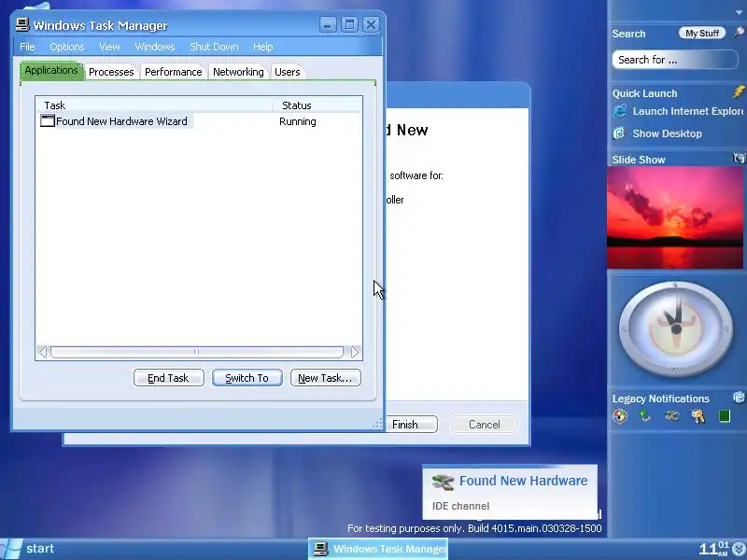Minimize the Windows Task Manager window
The width and height of the screenshot is (747, 560).
(328, 24)
